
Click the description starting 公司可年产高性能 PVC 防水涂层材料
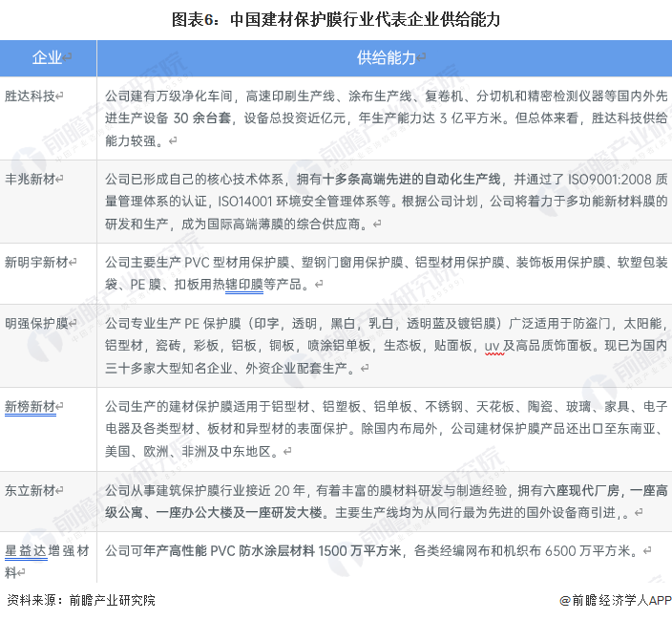pyautogui.click(x=372, y=550)
